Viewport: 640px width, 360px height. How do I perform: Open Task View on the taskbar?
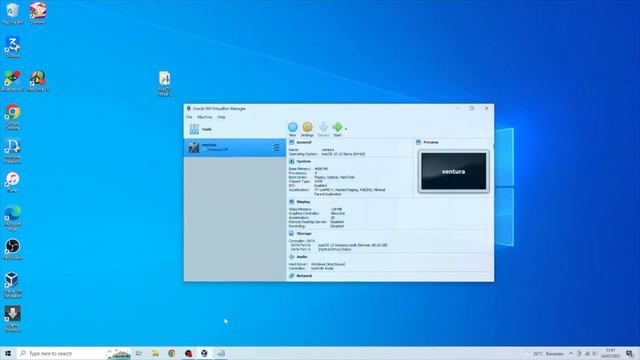click(139, 353)
